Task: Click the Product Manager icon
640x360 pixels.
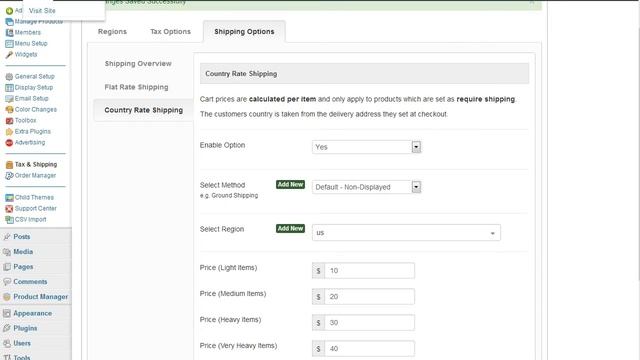Action: [x=7, y=297]
